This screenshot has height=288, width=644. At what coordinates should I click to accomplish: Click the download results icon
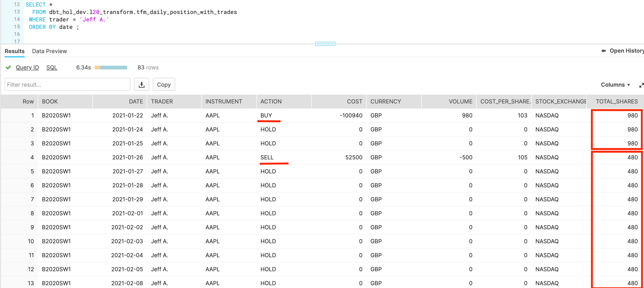pyautogui.click(x=141, y=85)
